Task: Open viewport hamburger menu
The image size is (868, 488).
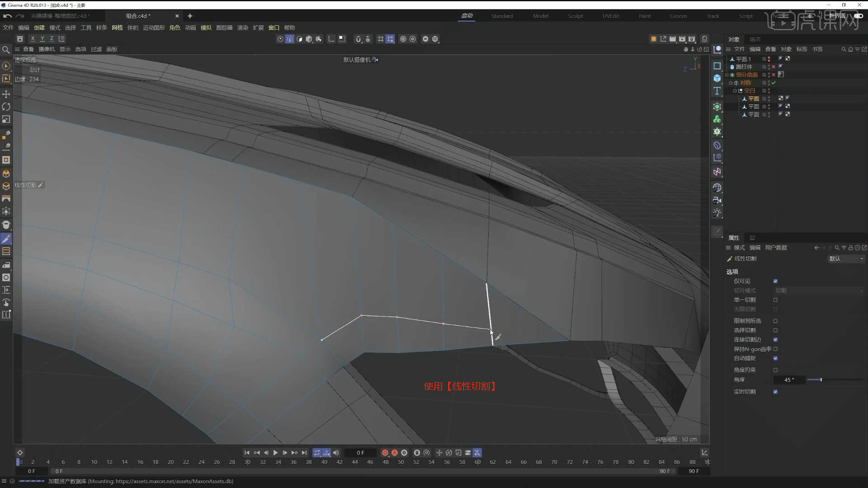Action: click(17, 49)
